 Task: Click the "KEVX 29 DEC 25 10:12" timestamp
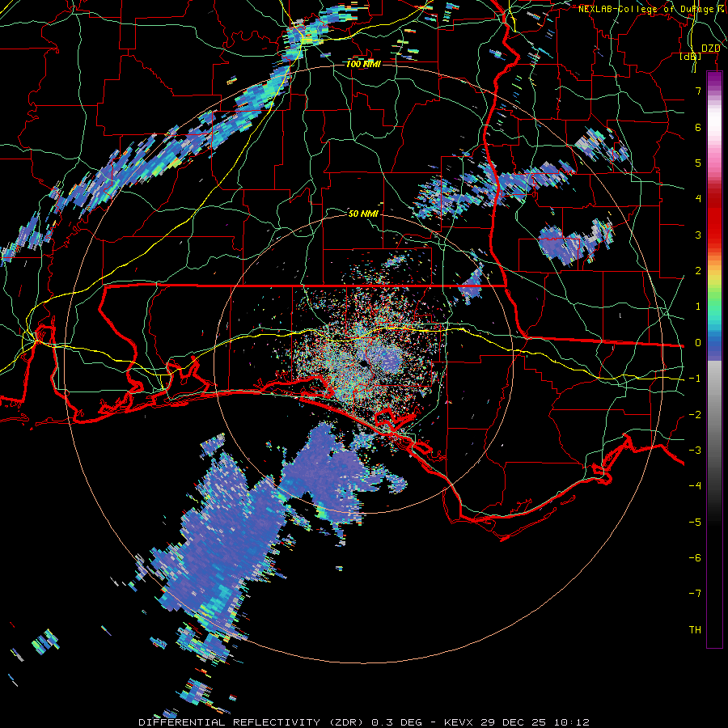point(517,722)
